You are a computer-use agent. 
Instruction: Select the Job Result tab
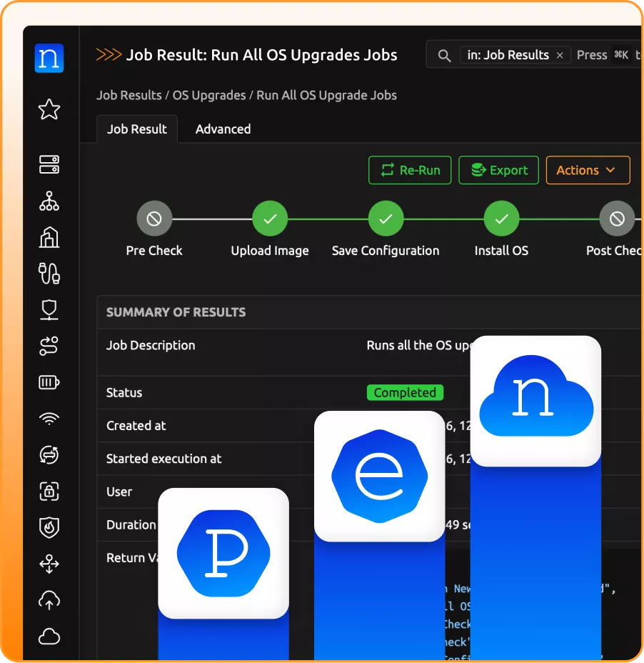tap(136, 129)
